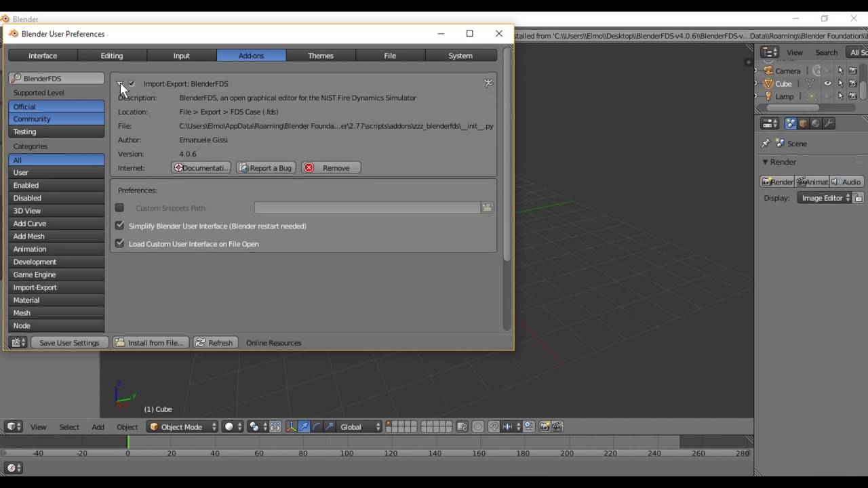Screen dimensions: 868x488
Task: Switch to the Editing tab
Action: coord(112,56)
